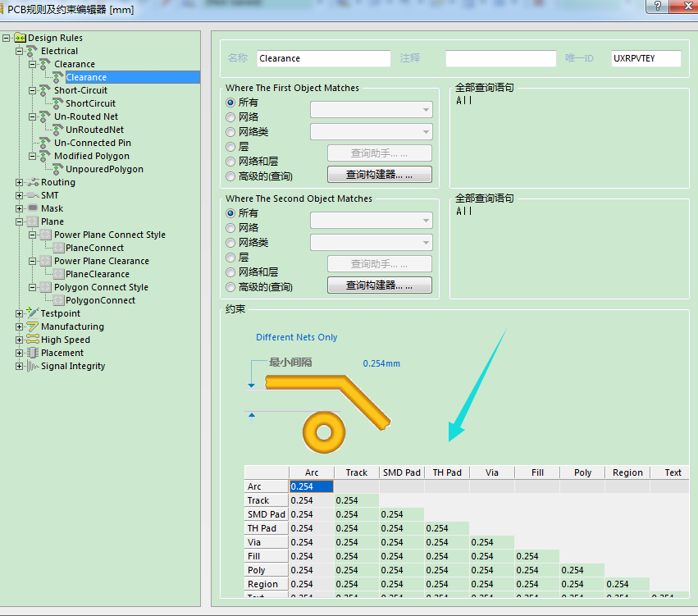This screenshot has width=698, height=616.
Task: Click the High Speed category icon
Action: click(x=33, y=340)
